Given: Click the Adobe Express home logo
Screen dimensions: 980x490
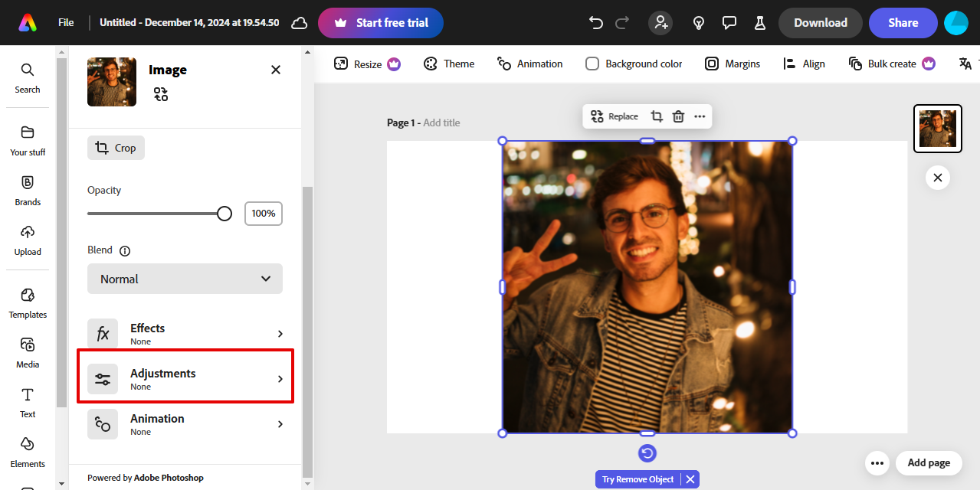Looking at the screenshot, I should pyautogui.click(x=28, y=23).
